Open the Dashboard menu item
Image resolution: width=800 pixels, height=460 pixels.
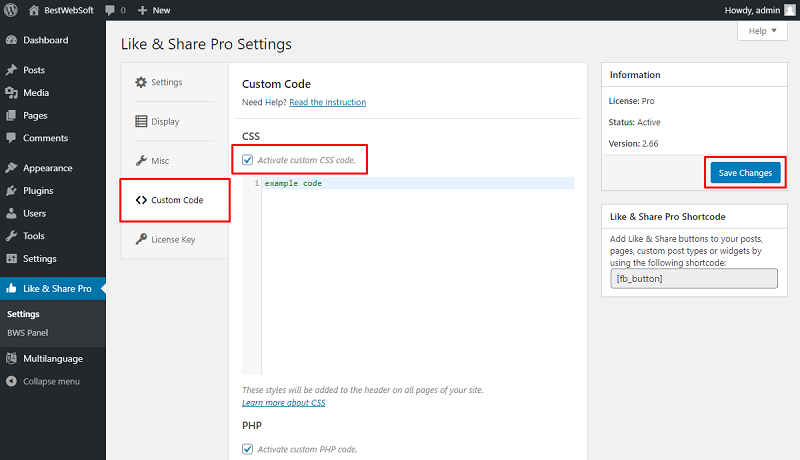(x=53, y=40)
